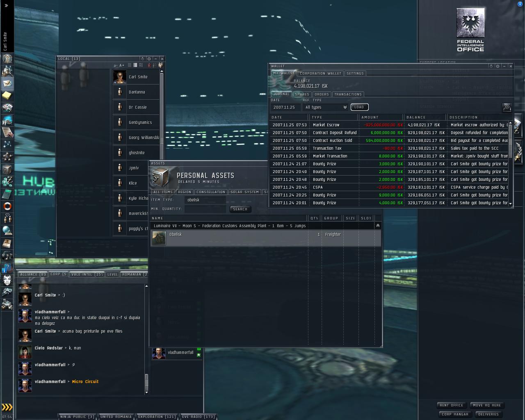Toggle the pin circle on Local window
Viewport: 525px width, 420px height.
(149, 59)
